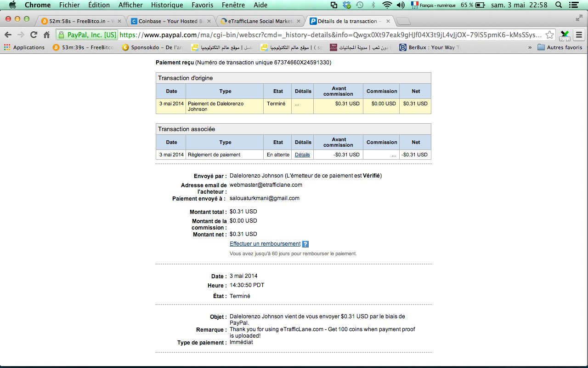Viewport: 588px width, 368px height.
Task: Click the Time Machine menu bar icon
Action: click(x=360, y=5)
